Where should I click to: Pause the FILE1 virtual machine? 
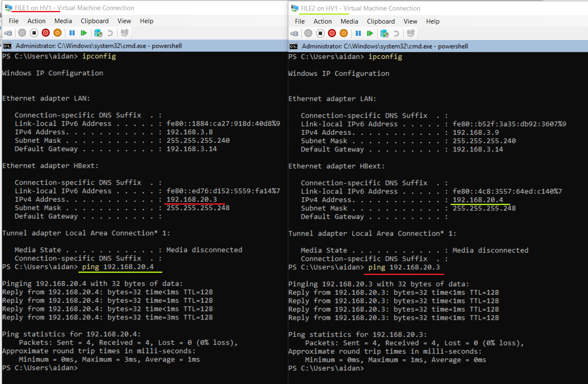[72, 33]
